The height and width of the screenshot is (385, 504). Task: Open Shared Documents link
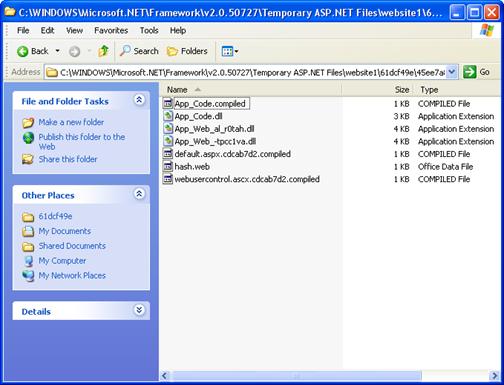point(72,246)
